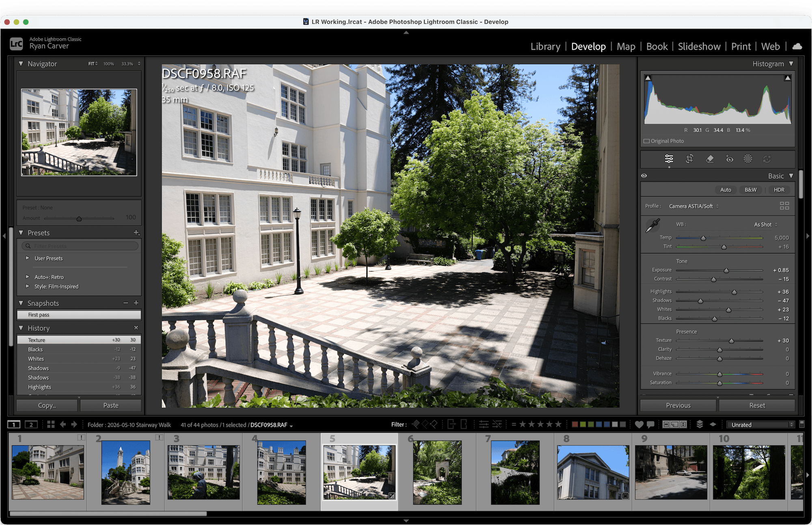
Task: Toggle rating comparison equals sign
Action: point(514,424)
